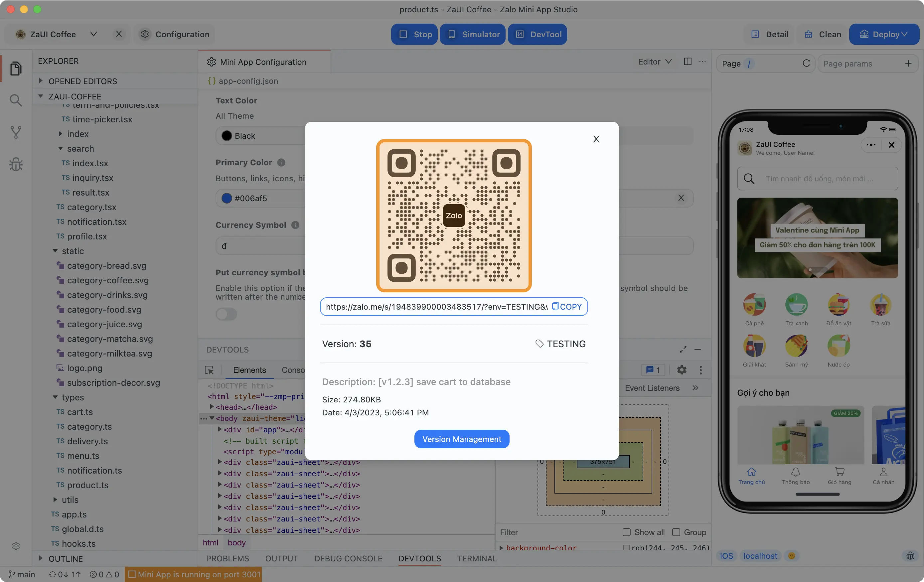Screen dimensions: 924x582
Task: Switch to the PROBLEMS tab
Action: pyautogui.click(x=227, y=558)
